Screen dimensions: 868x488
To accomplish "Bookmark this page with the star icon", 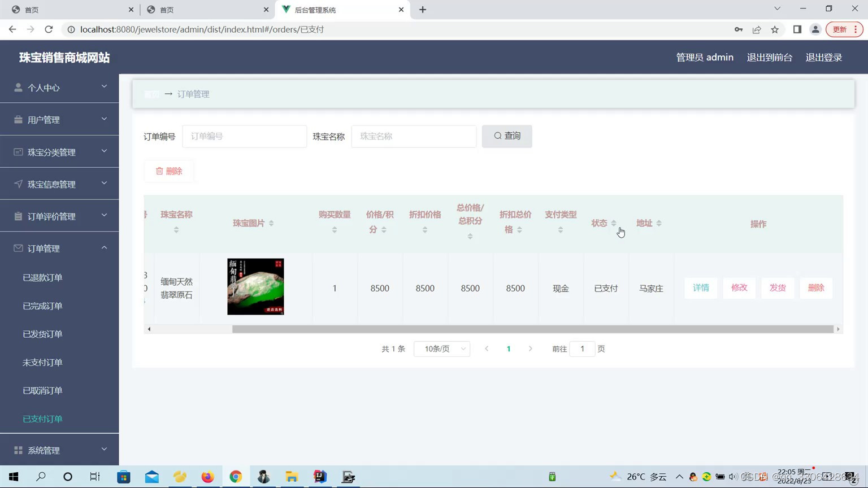I will point(775,29).
